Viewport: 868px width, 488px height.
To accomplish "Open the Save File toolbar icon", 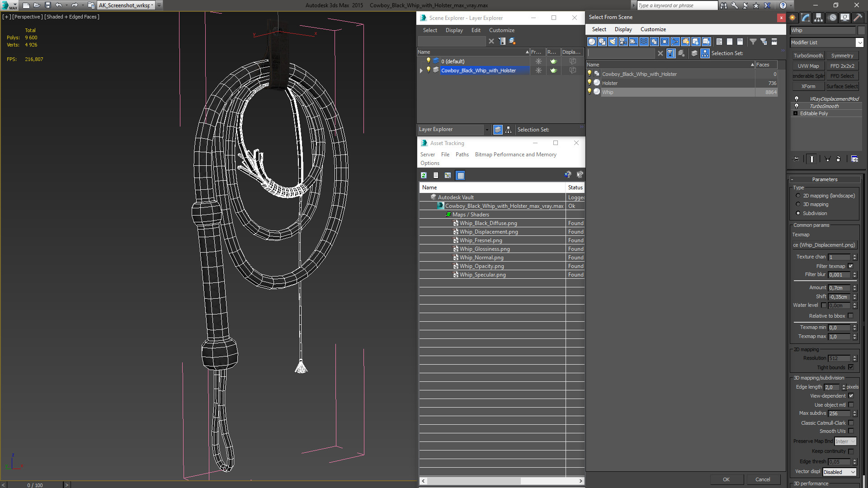I will pos(48,5).
